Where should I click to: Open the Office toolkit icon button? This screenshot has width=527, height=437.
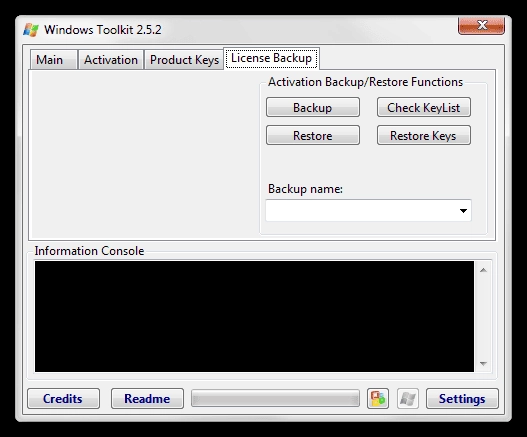[x=378, y=399]
